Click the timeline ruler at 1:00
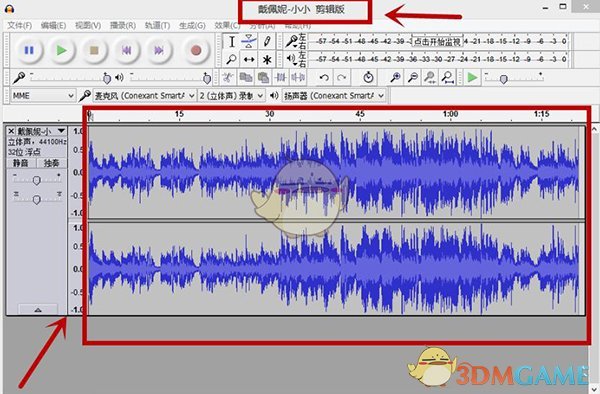The image size is (600, 394). click(450, 114)
